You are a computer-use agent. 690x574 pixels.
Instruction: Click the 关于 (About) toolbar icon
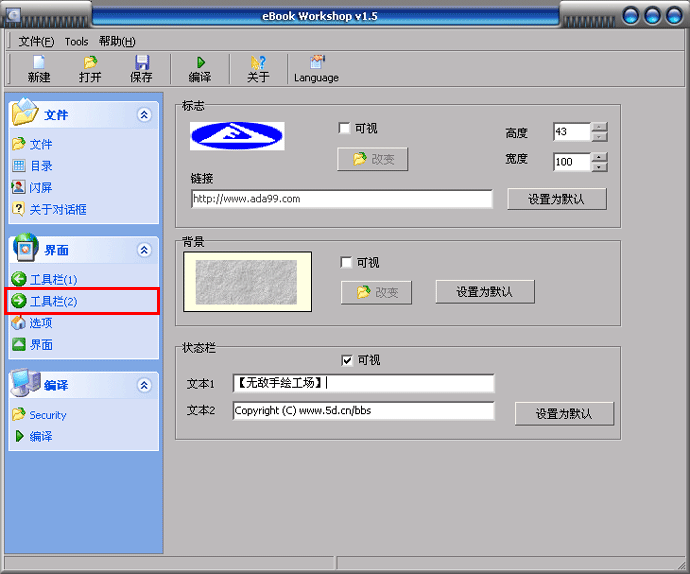point(258,63)
